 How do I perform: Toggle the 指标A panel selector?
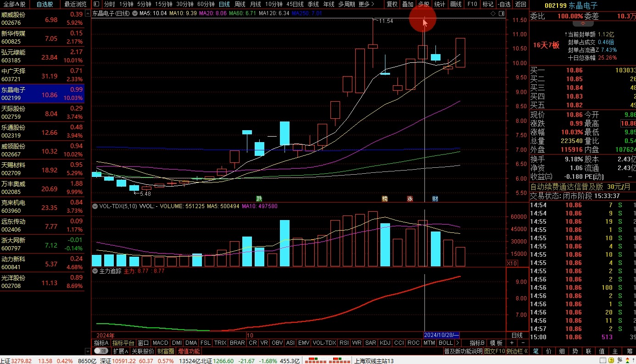click(x=101, y=343)
